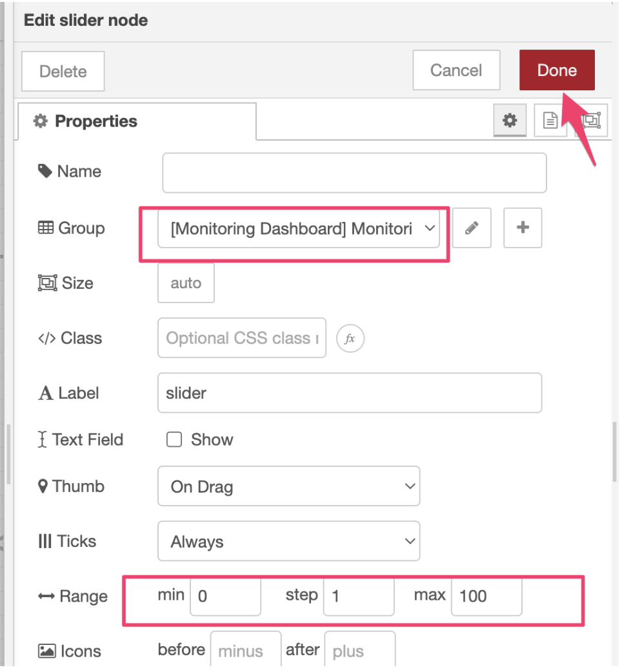The image size is (622, 672).
Task: Delete the slider node
Action: tap(63, 71)
